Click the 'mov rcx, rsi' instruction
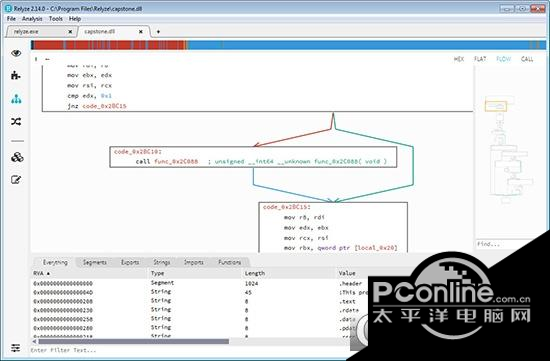Screen dimensions: 550x361 pos(306,238)
